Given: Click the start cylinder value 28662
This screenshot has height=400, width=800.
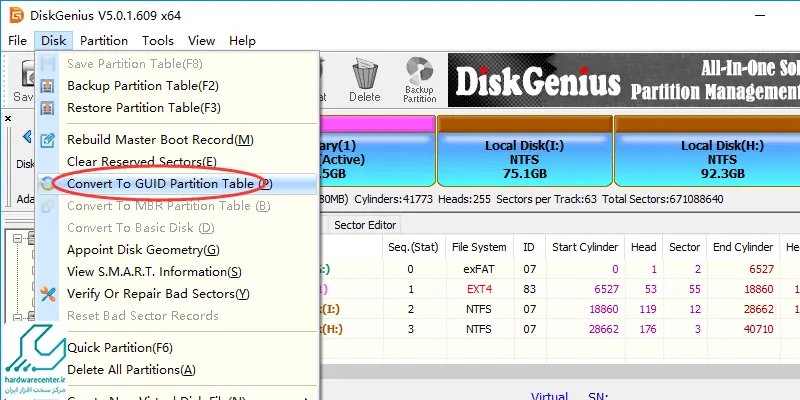Looking at the screenshot, I should (x=603, y=329).
